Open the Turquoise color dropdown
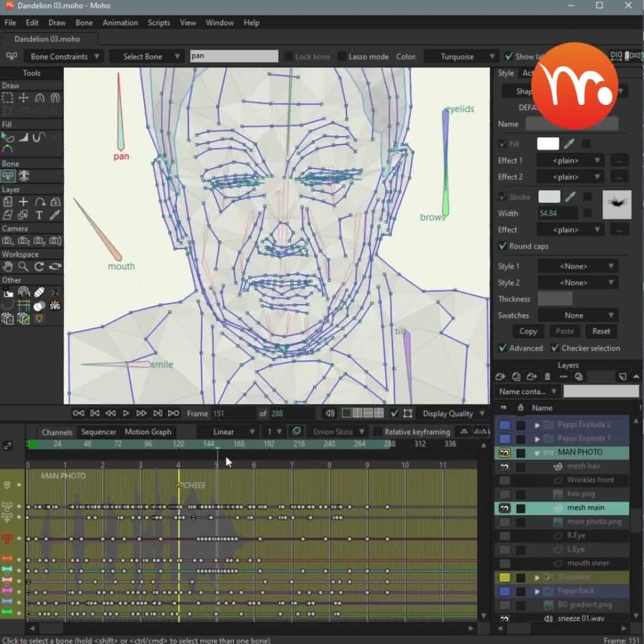Viewport: 644px width, 644px height. click(461, 56)
